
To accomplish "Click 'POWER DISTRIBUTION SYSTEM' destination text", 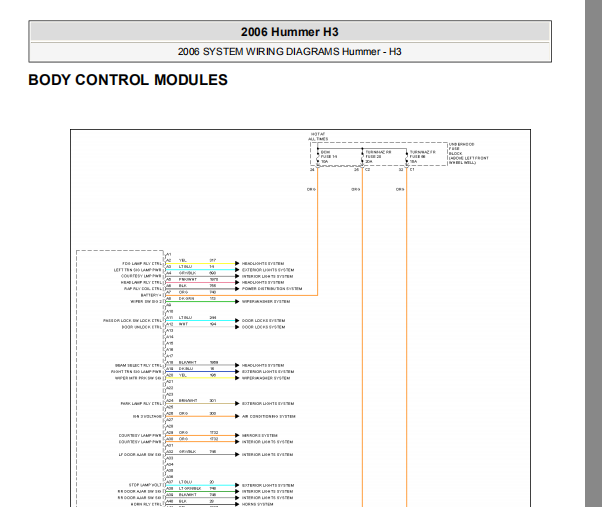I will [272, 289].
